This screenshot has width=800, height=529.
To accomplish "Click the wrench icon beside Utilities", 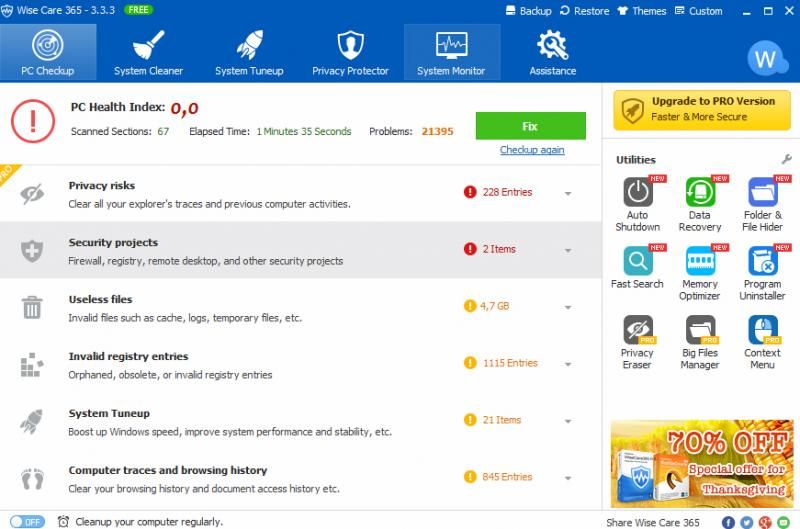I will 786,160.
